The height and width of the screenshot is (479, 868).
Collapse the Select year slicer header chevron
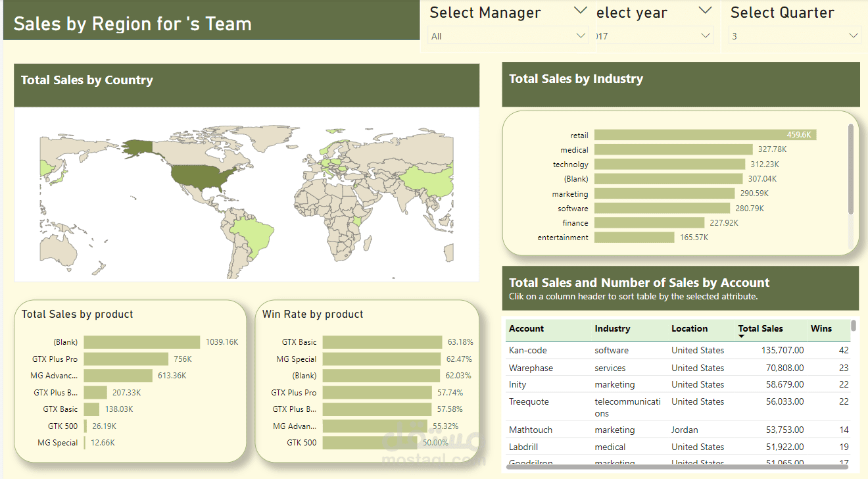705,11
